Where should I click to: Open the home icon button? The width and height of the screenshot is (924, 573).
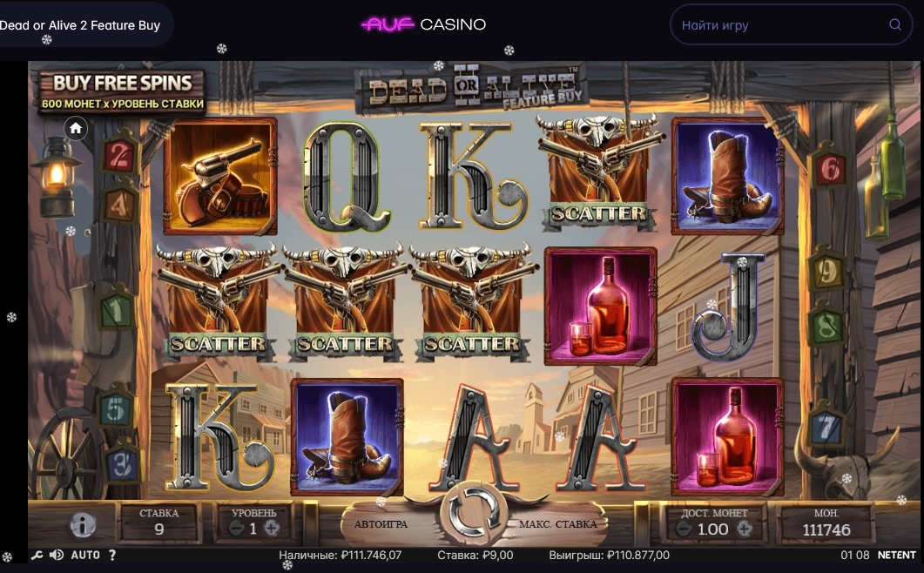click(x=76, y=129)
